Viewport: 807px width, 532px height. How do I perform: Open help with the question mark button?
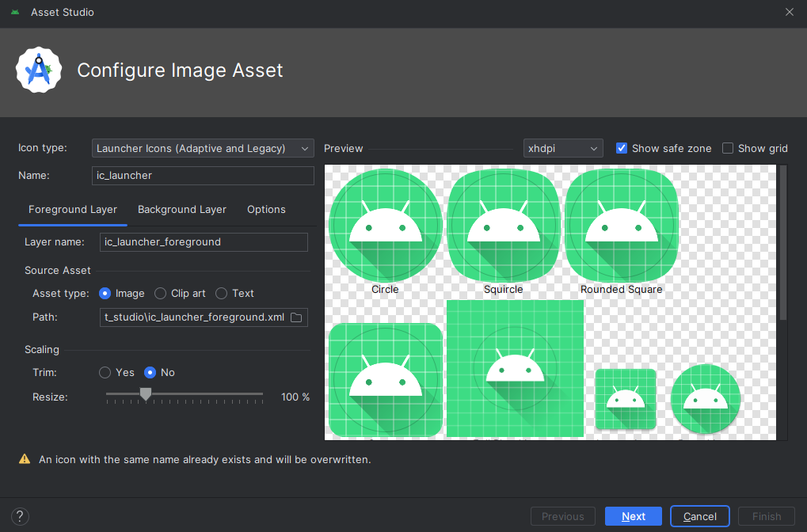coord(20,516)
